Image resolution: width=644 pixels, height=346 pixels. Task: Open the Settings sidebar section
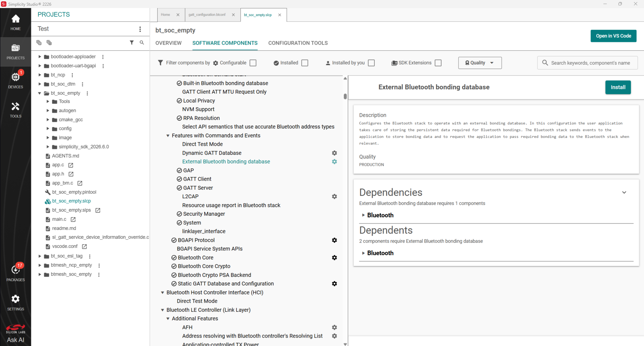15,302
